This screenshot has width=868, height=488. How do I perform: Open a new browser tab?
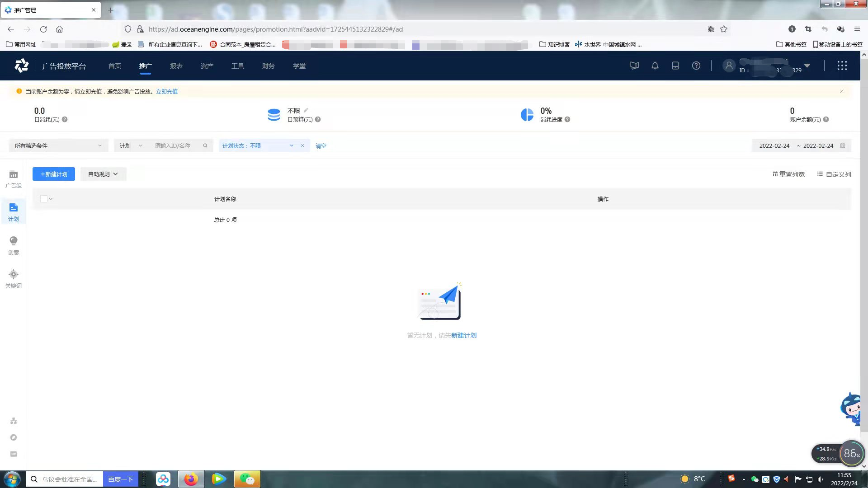click(110, 10)
